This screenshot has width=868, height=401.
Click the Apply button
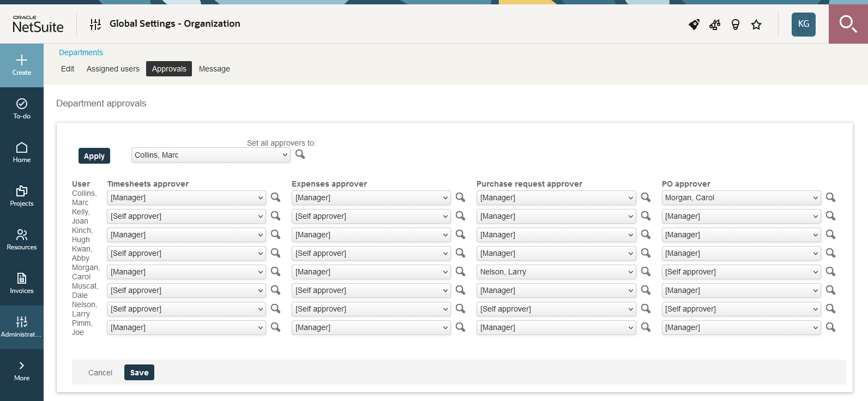click(x=94, y=156)
